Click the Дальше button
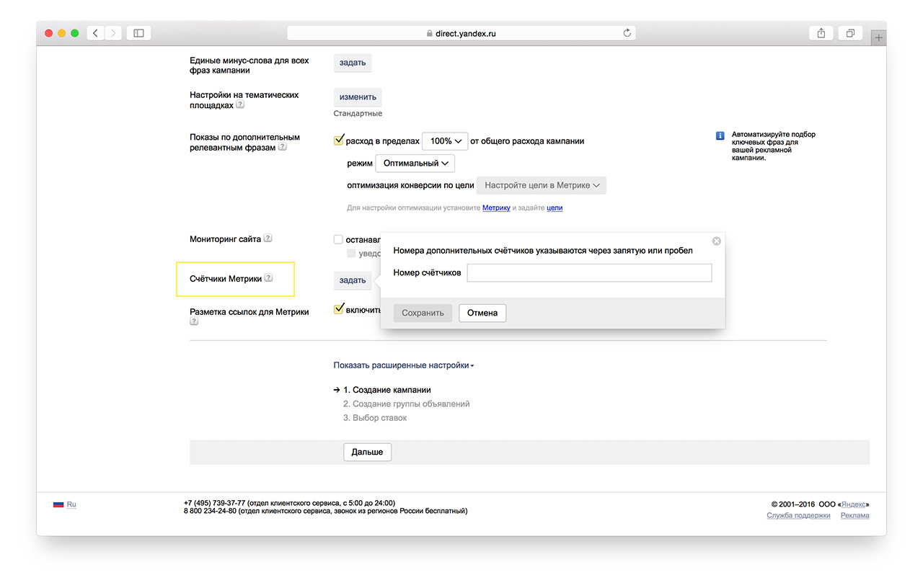923x588 pixels. click(367, 452)
